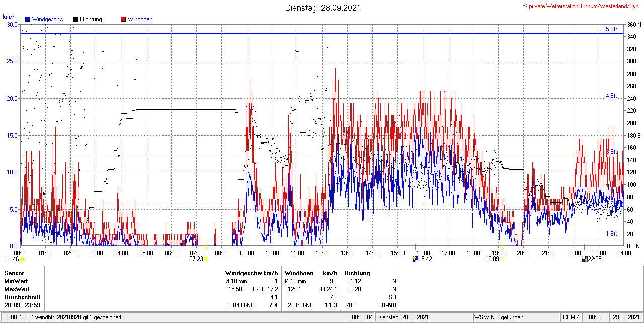Click the MaxWert row label
The image size is (644, 323).
pos(17,289)
